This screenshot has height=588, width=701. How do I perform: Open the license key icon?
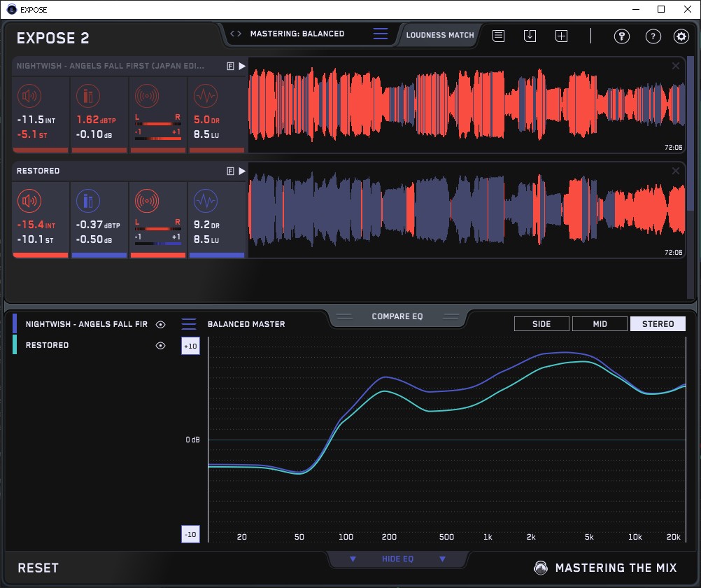click(622, 36)
